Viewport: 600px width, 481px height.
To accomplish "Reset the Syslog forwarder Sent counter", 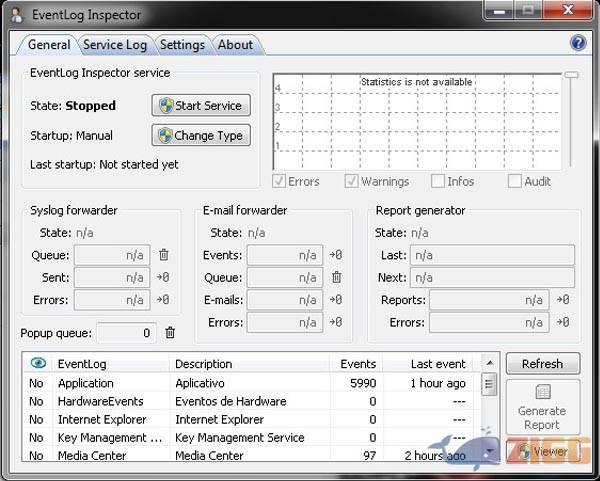I will 163,277.
